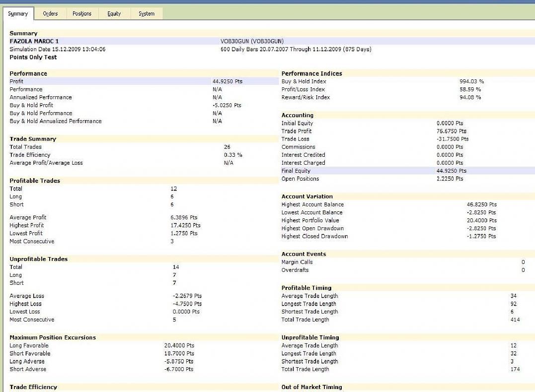Select the Margin Calls row
This screenshot has height=392, width=535.
[x=297, y=262]
